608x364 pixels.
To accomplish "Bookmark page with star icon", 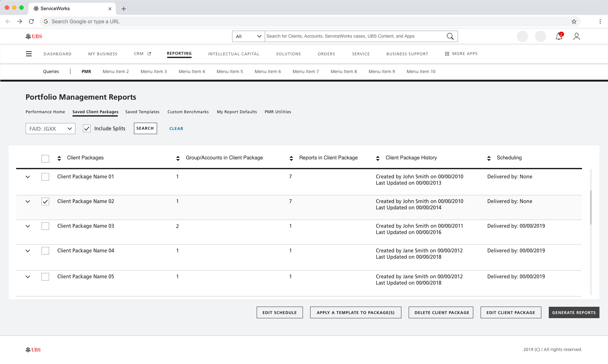I will [574, 22].
